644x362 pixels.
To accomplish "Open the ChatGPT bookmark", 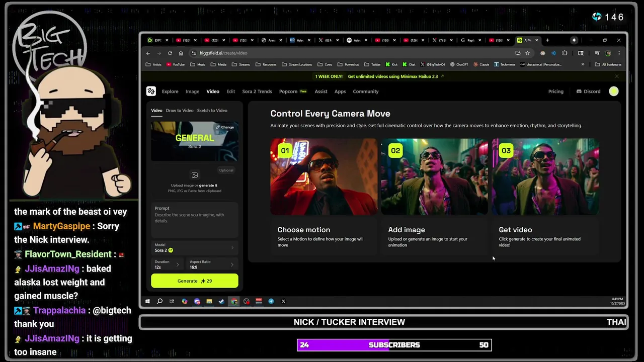I will 459,64.
